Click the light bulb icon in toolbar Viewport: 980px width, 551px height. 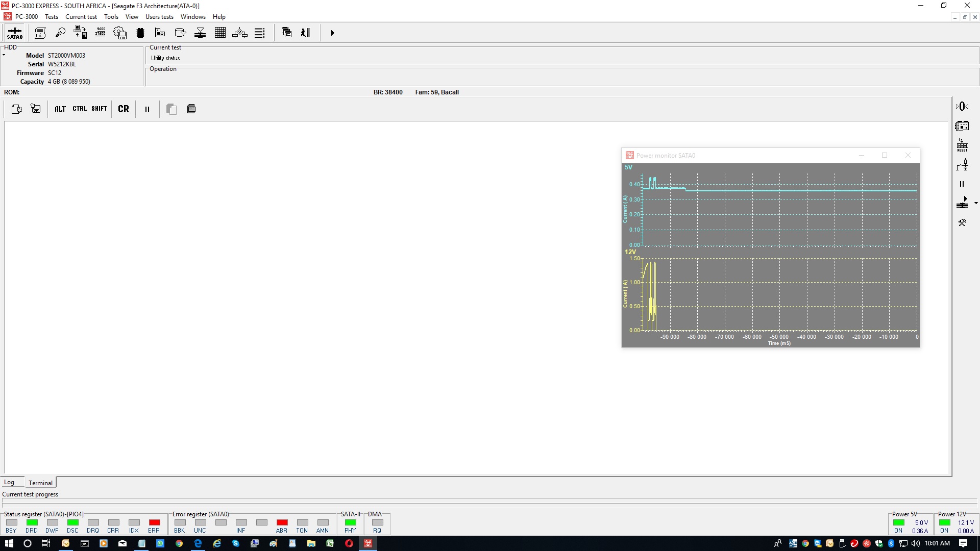pos(60,33)
